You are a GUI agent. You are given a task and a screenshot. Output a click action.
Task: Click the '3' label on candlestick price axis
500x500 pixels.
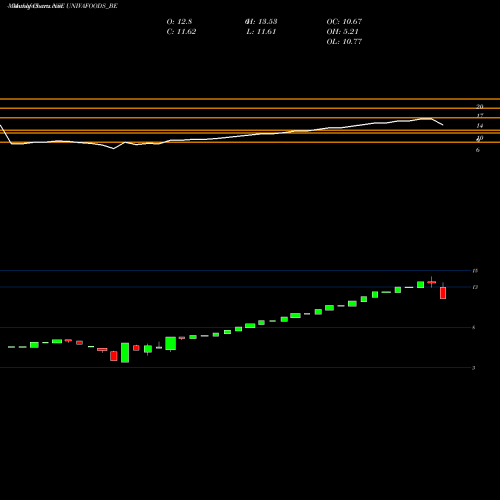473,368
